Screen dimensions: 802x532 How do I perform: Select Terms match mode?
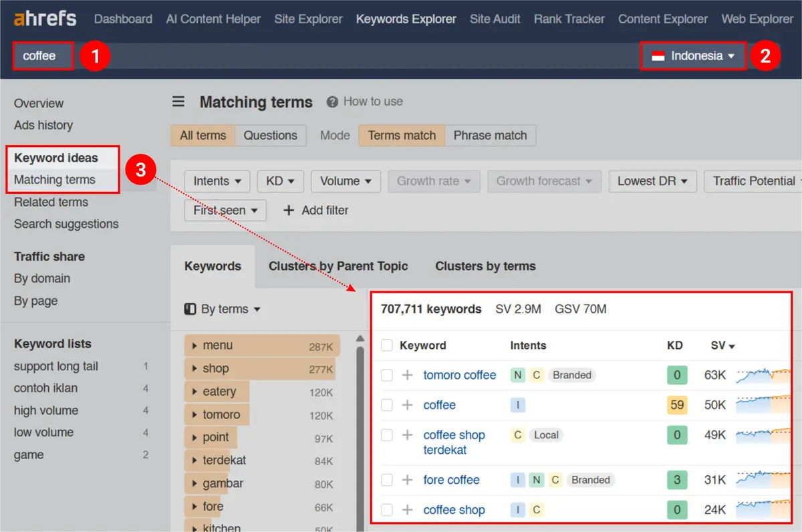pos(402,135)
